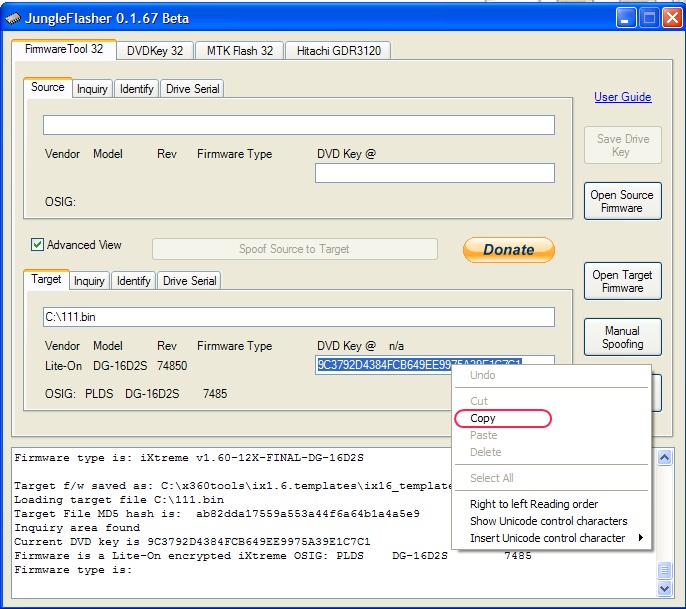
Task: Click the iXtreme v1.60-12X-FINAL log line
Action: coord(189,458)
